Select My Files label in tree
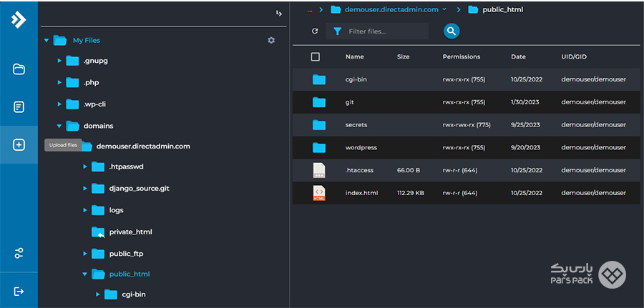Screen dimensions: 644x308 tap(87, 40)
